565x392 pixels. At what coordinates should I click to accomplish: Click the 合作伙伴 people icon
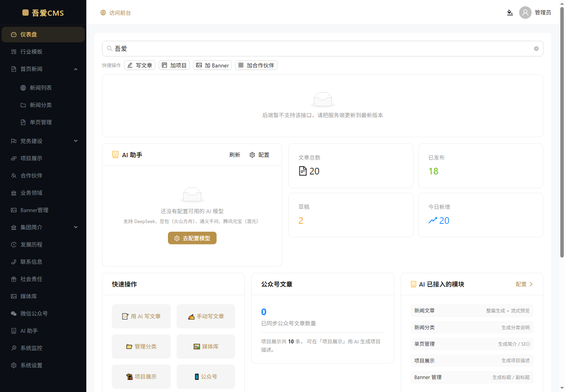point(14,176)
